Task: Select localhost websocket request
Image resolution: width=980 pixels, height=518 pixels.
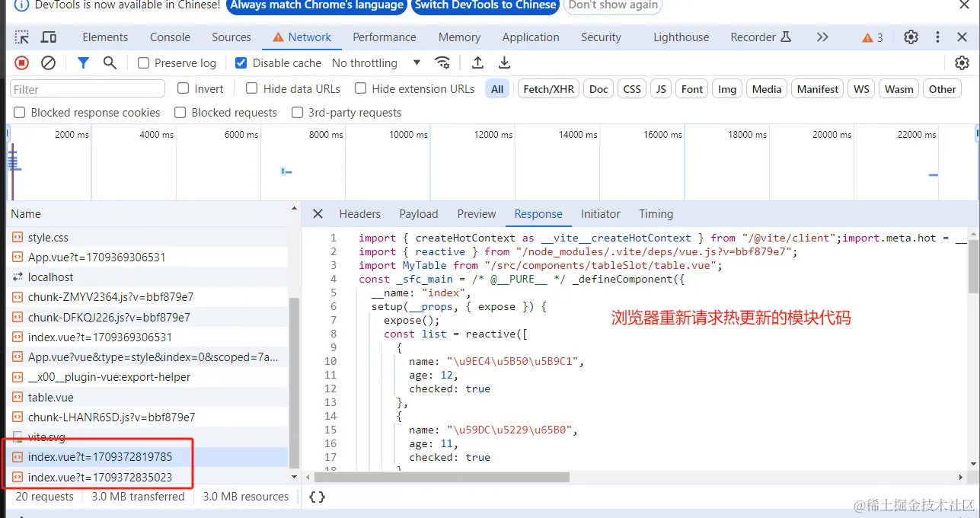Action: coord(148,277)
